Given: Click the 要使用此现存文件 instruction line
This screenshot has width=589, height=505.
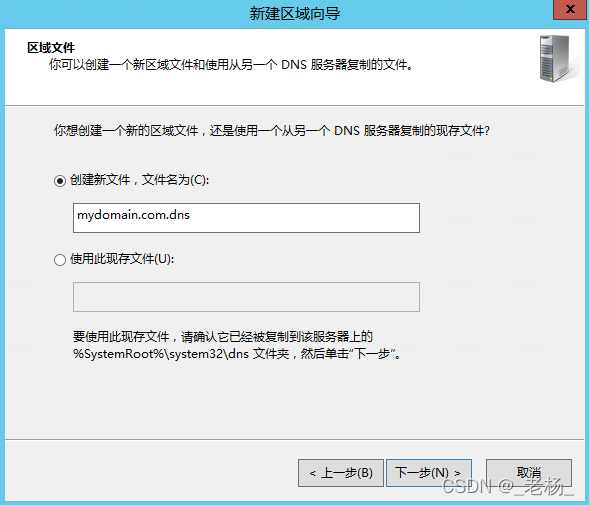Looking at the screenshot, I should 223,336.
